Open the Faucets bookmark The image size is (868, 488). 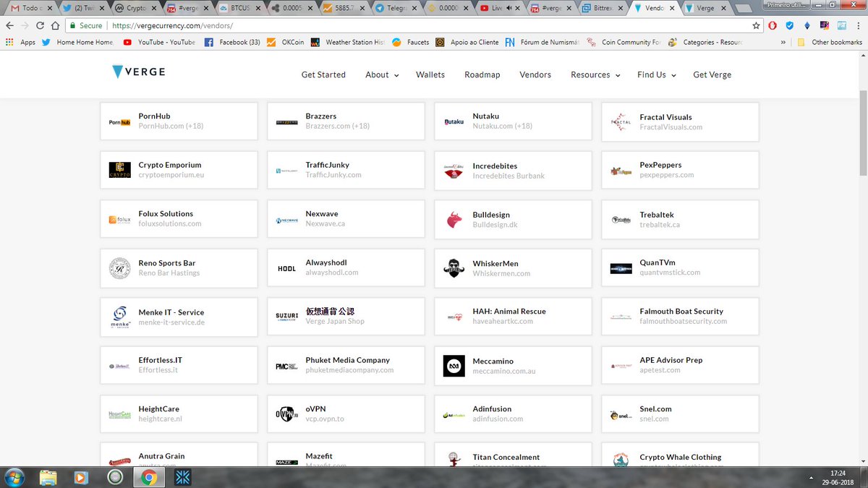tap(411, 42)
